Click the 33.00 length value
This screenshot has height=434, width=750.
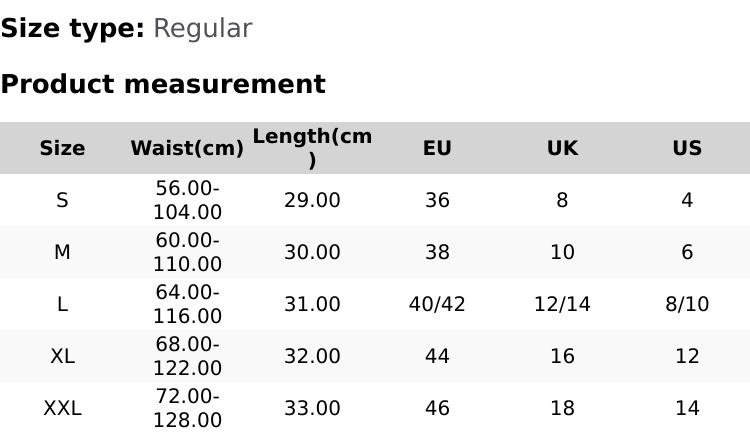(312, 408)
